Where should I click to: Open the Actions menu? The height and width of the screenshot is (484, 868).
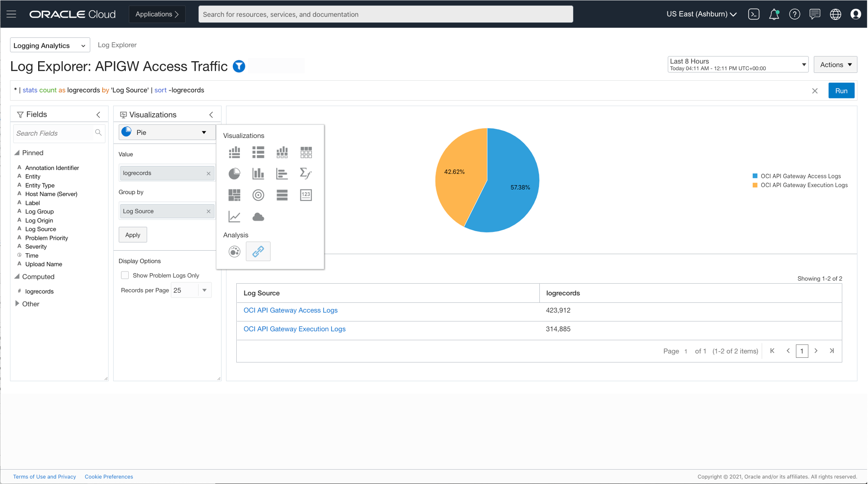[x=835, y=64]
